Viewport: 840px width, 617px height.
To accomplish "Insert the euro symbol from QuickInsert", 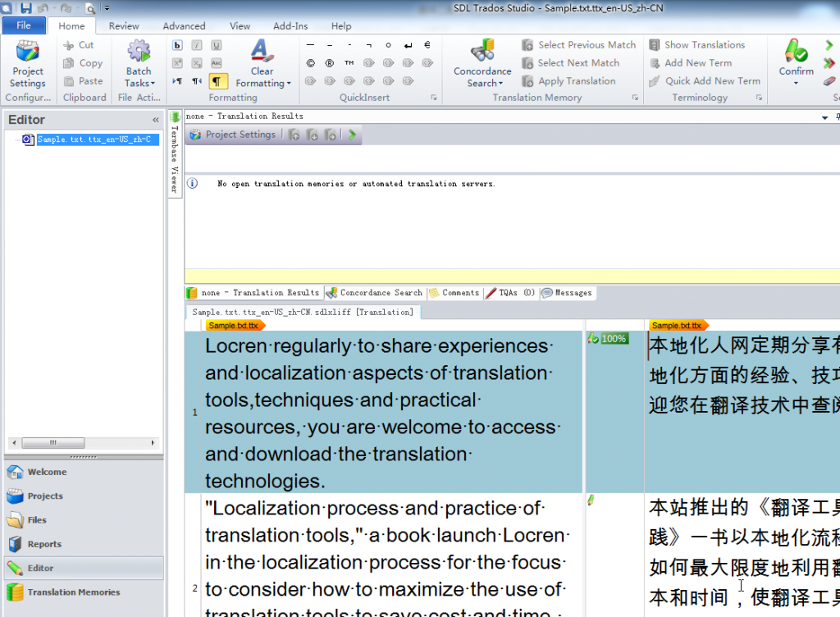I will [x=427, y=45].
